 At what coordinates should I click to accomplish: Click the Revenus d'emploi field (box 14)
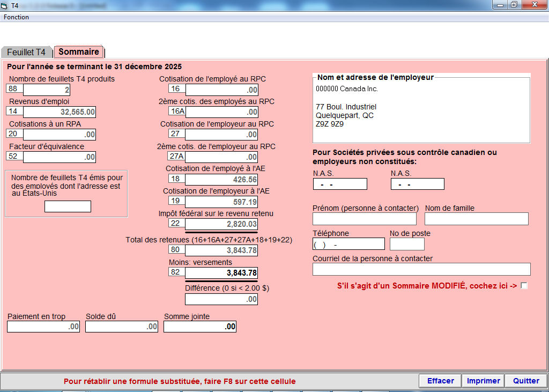60,112
